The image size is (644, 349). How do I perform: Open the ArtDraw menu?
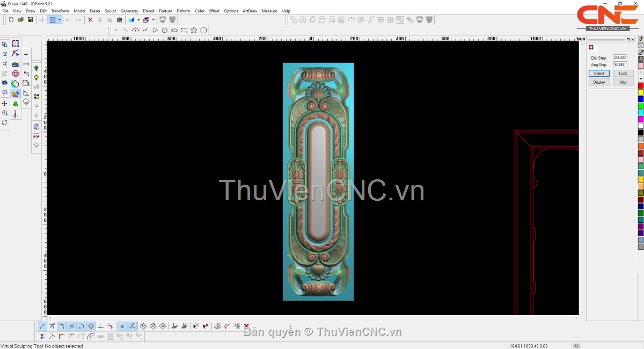pos(250,11)
